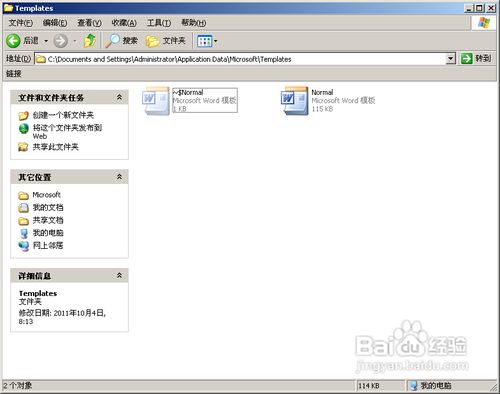Click the Views grid icon
Viewport: 500px width, 394px height.
tap(204, 41)
